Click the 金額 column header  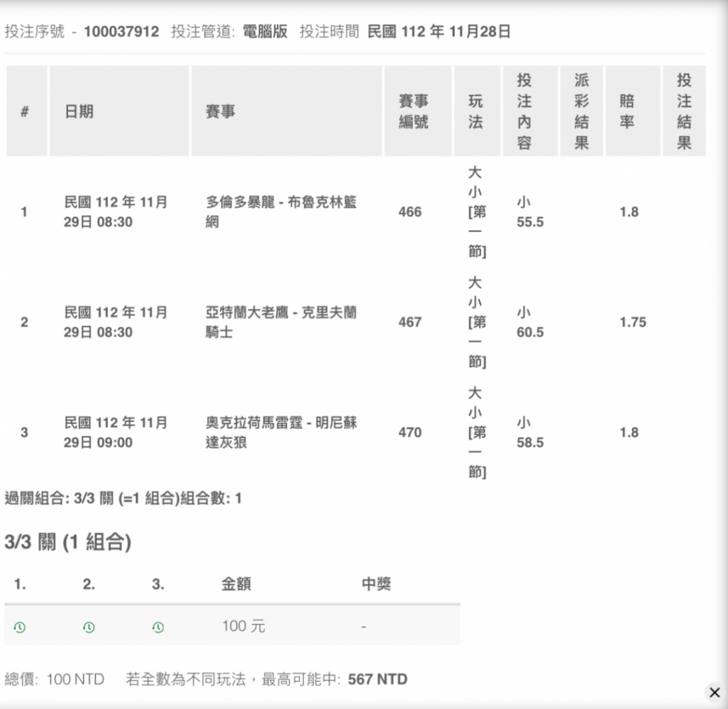pyautogui.click(x=236, y=584)
